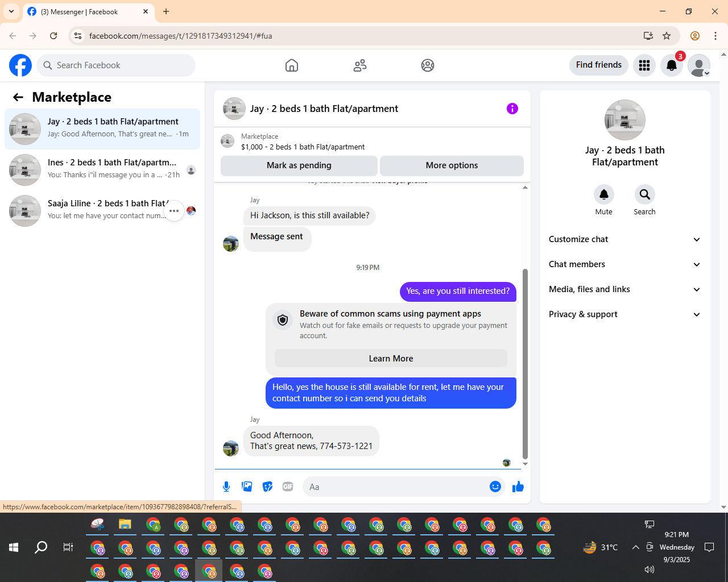Open the Groups icon in top navigation
The image size is (728, 582).
tap(428, 65)
